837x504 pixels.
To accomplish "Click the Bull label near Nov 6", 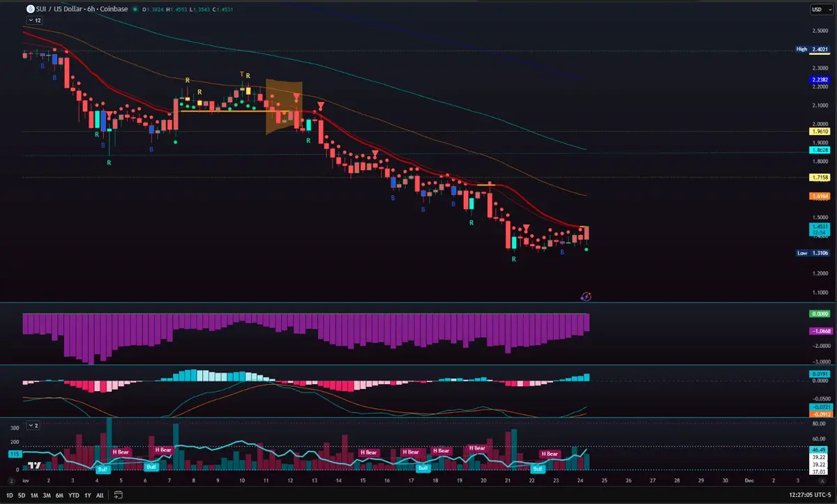I will pos(151,466).
